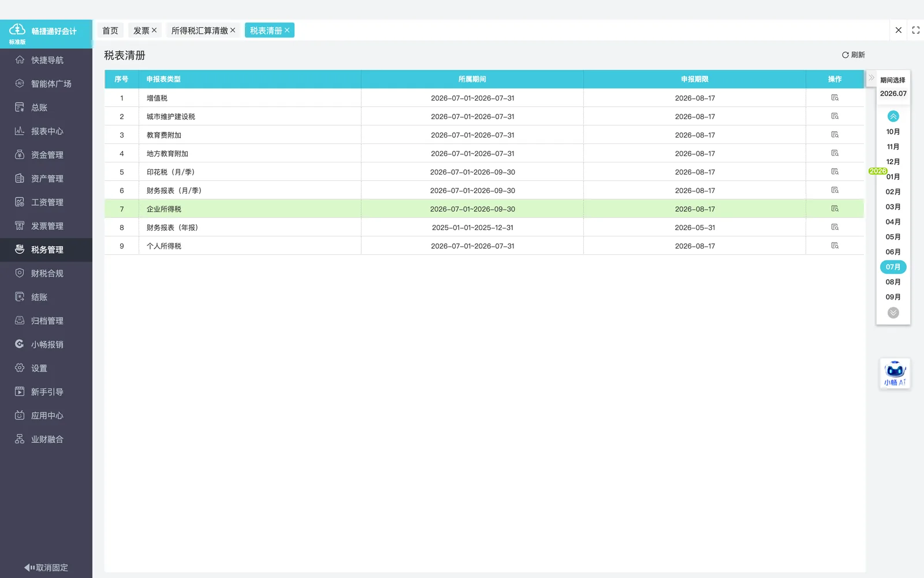The height and width of the screenshot is (578, 924).
Task: Close the 发票 tab
Action: click(154, 30)
